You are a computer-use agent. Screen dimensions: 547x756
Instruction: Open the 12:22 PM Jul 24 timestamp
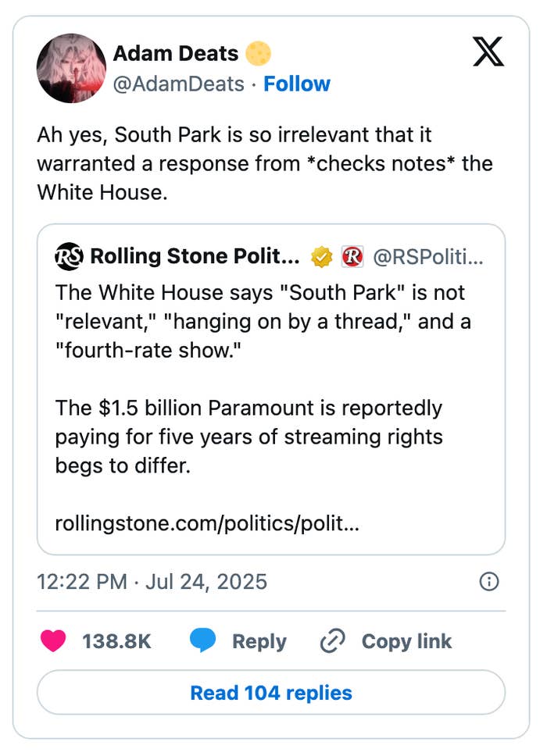152,582
